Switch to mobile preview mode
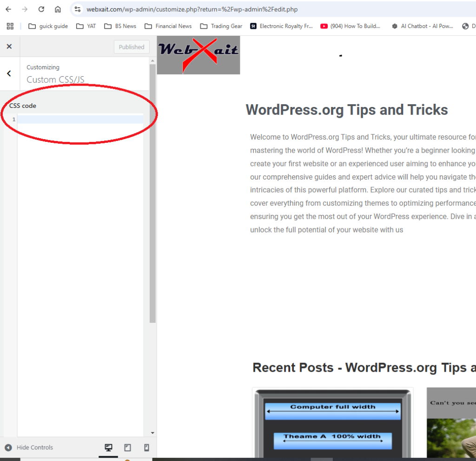 146,448
